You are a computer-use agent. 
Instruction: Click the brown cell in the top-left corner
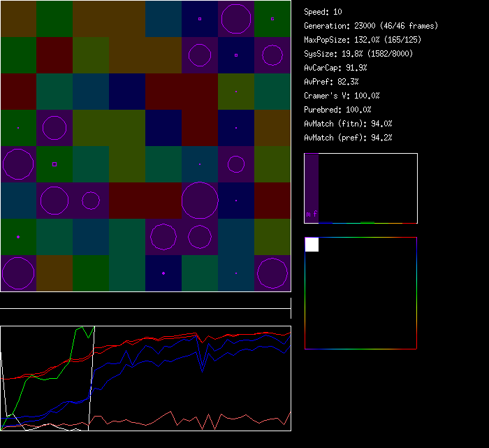(x=18, y=19)
